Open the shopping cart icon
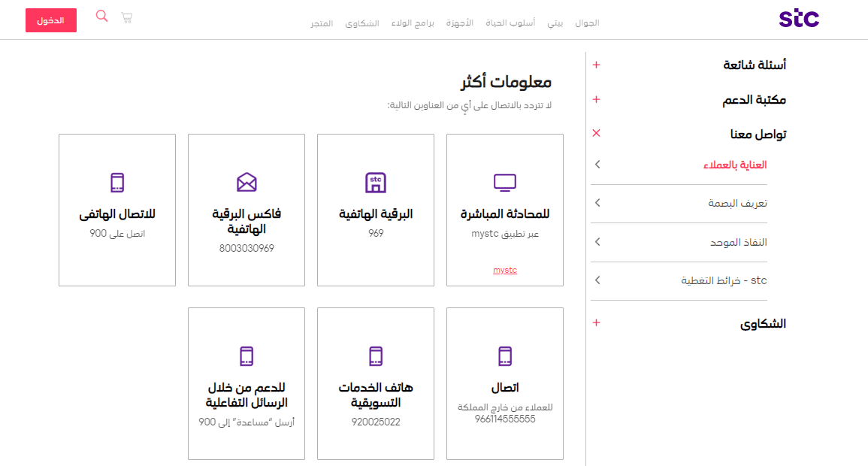The width and height of the screenshot is (868, 466). (x=127, y=18)
